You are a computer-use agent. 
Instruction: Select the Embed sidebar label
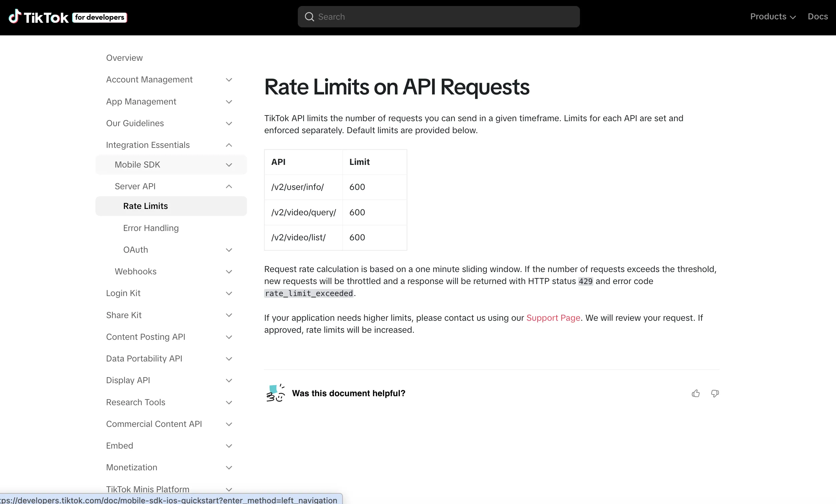120,446
